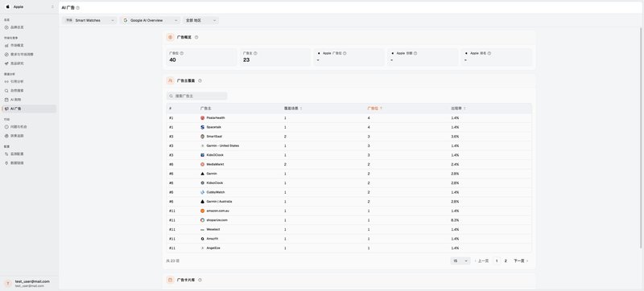The width and height of the screenshot is (644, 291).
Task: Open 引用分析 in the sidebar
Action: pos(29,81)
